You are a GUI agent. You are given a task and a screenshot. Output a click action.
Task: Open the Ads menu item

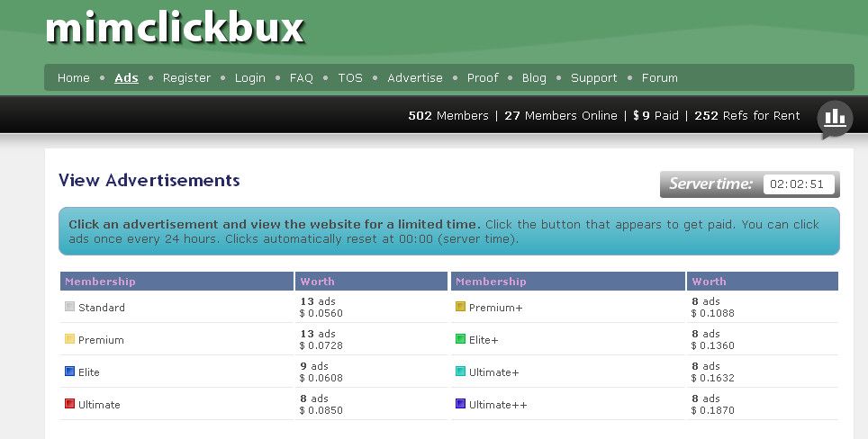[126, 78]
